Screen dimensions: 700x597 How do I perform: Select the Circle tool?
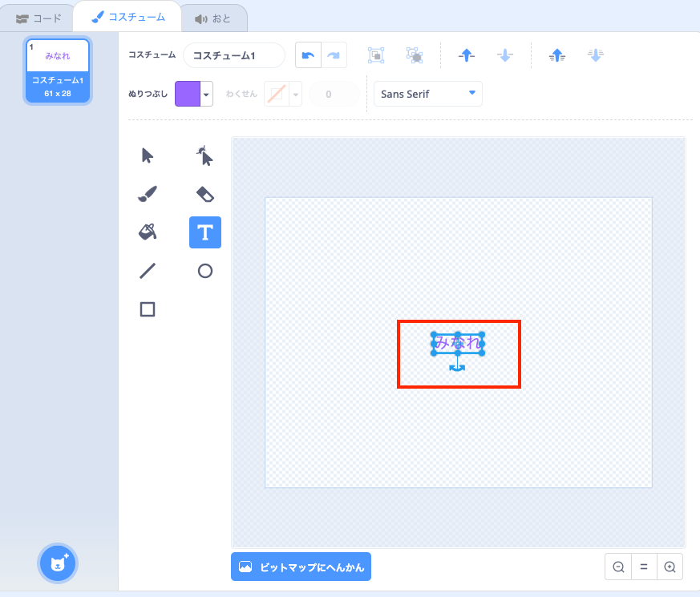pos(205,271)
